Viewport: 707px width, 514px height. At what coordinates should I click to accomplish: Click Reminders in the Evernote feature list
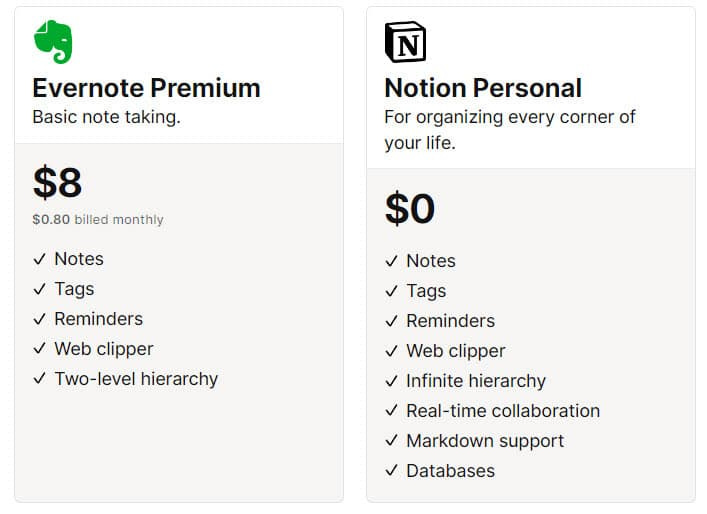(99, 319)
